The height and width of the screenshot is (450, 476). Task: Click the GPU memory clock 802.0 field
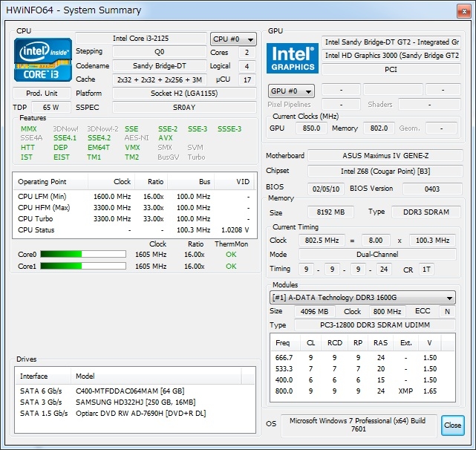pyautogui.click(x=379, y=128)
